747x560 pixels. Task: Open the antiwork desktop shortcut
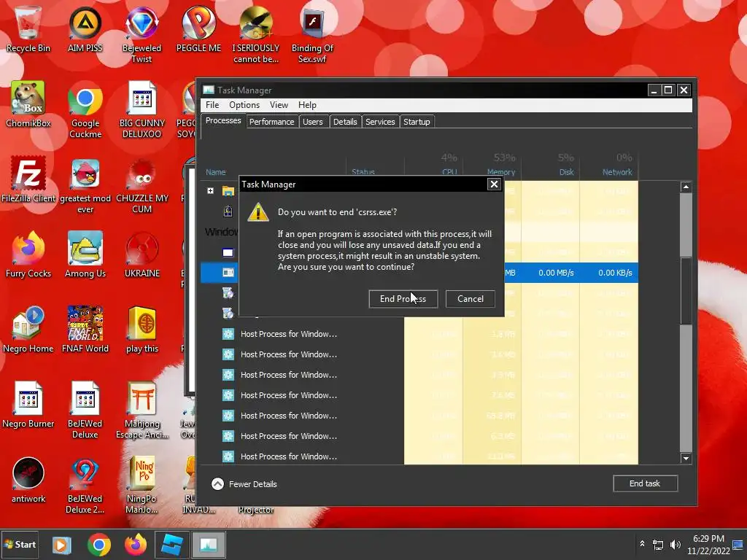(28, 480)
